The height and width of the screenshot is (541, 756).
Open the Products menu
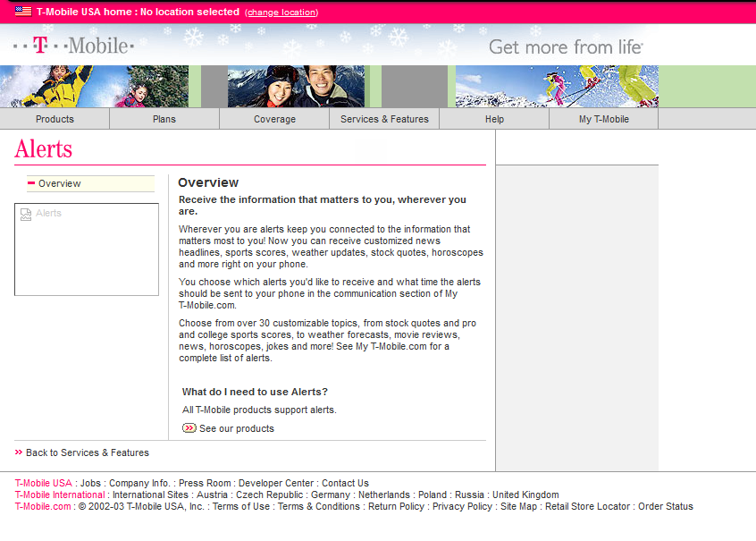[55, 119]
